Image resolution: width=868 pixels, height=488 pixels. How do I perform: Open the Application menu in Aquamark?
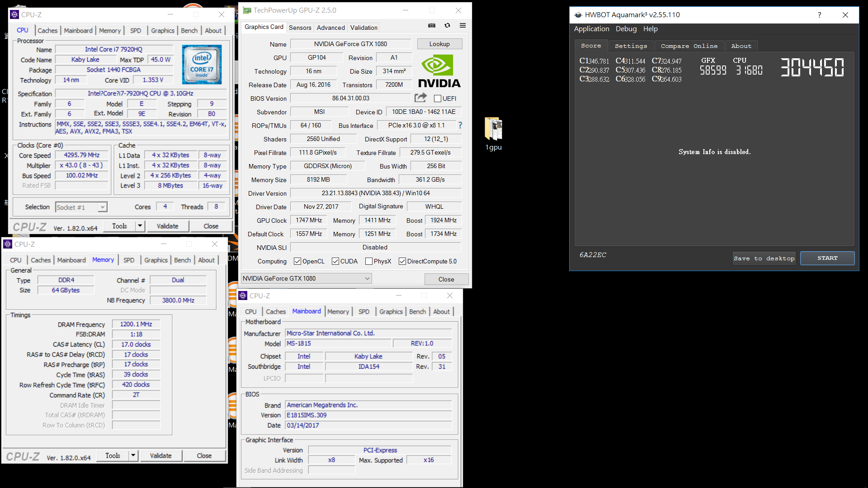(x=591, y=29)
